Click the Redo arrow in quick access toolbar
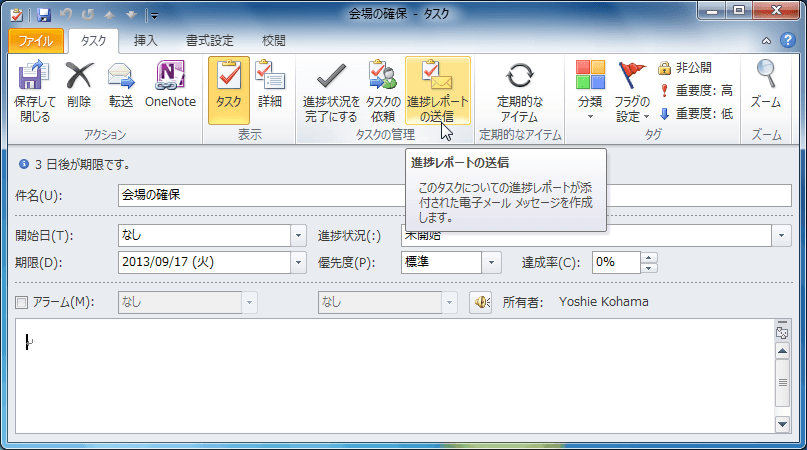 coord(87,14)
